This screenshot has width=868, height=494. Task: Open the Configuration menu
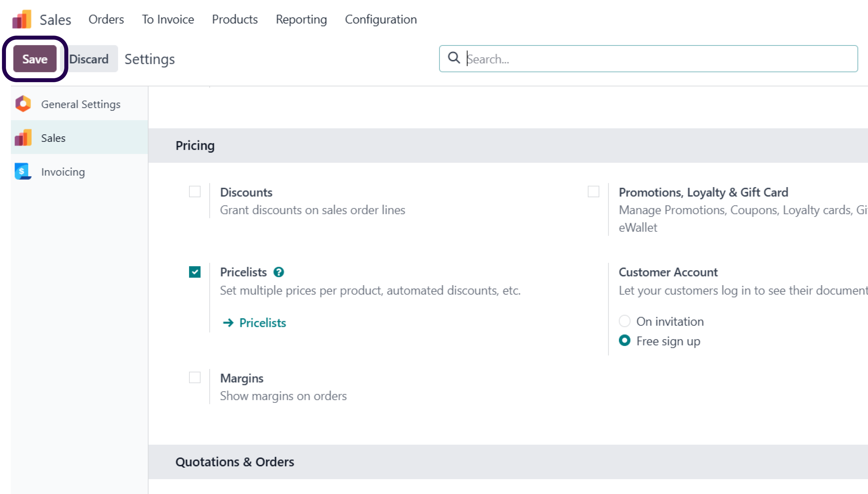(x=381, y=19)
